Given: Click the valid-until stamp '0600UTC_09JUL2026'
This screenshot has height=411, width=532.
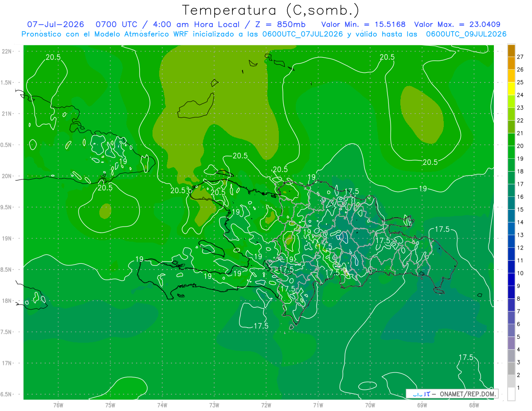Looking at the screenshot, I should pyautogui.click(x=466, y=34).
